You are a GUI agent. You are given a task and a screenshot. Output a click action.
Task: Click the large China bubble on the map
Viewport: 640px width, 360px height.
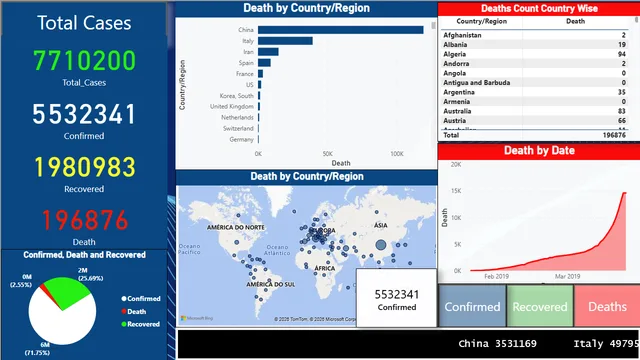coord(380,245)
